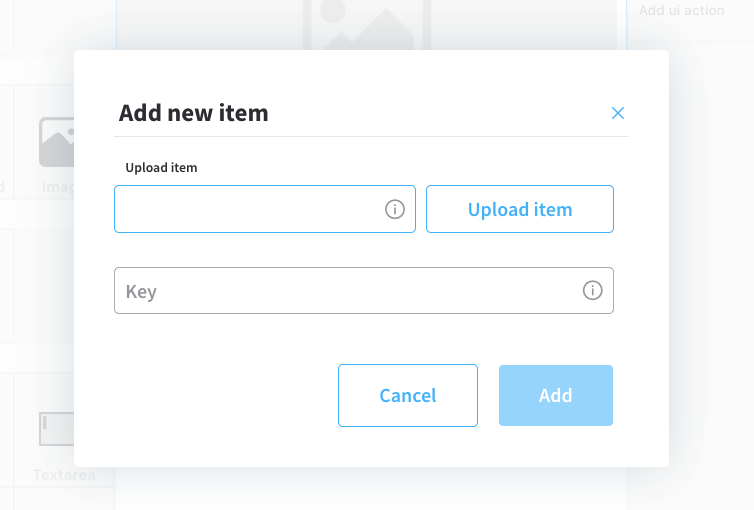Screen dimensions: 754x510
Task: Click the Key placeholder text
Action: pyautogui.click(x=141, y=292)
